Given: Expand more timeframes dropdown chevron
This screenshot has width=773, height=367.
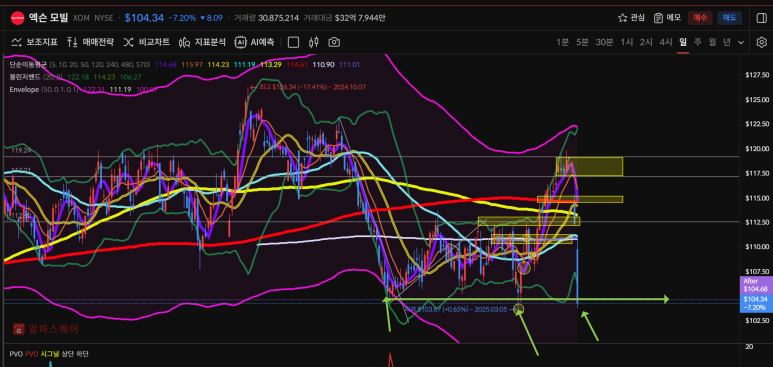Looking at the screenshot, I should pos(741,42).
